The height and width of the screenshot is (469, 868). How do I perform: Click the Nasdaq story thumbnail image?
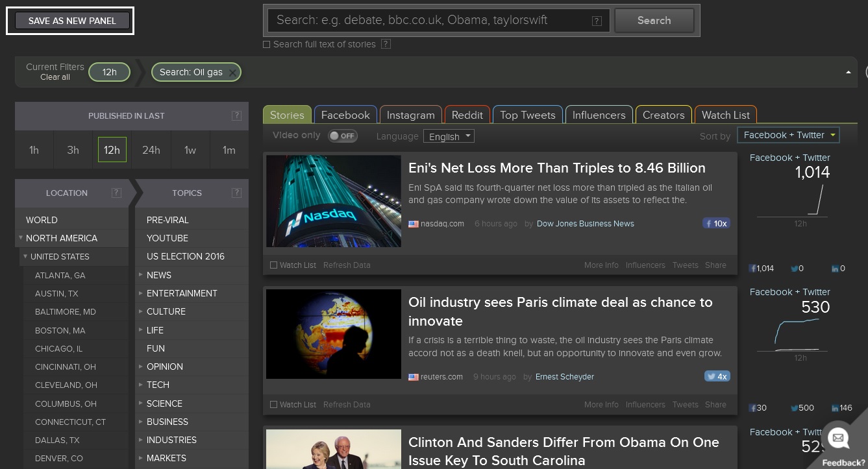click(x=334, y=201)
